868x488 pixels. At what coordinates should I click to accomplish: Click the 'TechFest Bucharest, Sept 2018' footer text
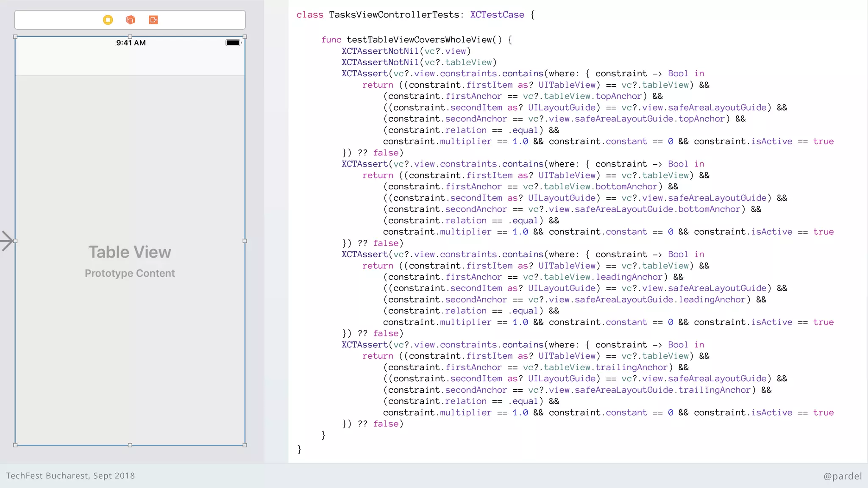pos(70,476)
